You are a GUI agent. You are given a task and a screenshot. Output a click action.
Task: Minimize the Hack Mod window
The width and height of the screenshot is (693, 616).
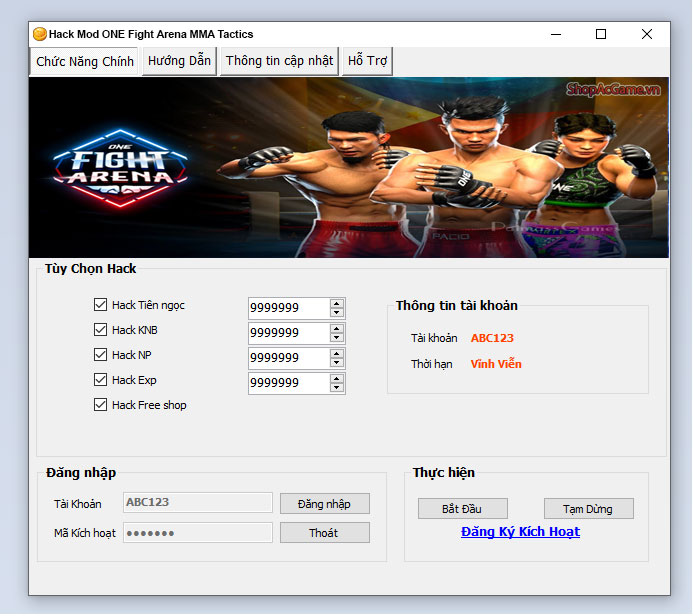click(556, 34)
